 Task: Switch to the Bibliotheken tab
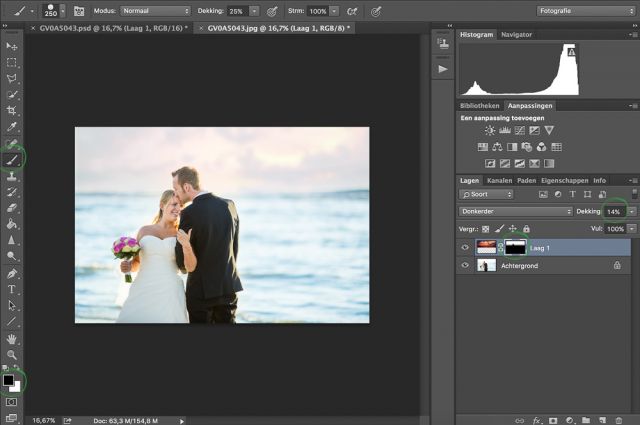[480, 106]
